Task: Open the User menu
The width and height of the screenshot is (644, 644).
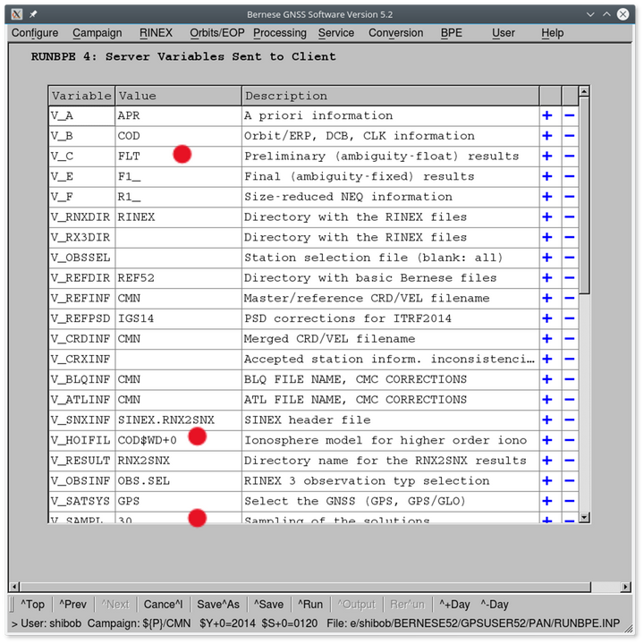Action: point(504,33)
